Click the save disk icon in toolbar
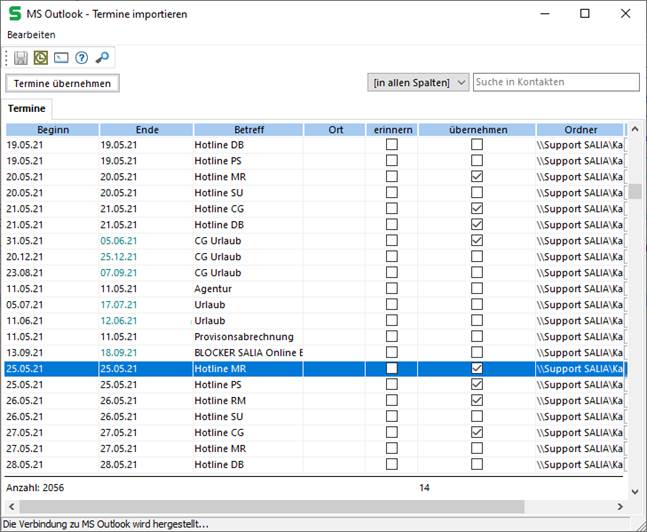The width and height of the screenshot is (647, 532). tap(21, 58)
